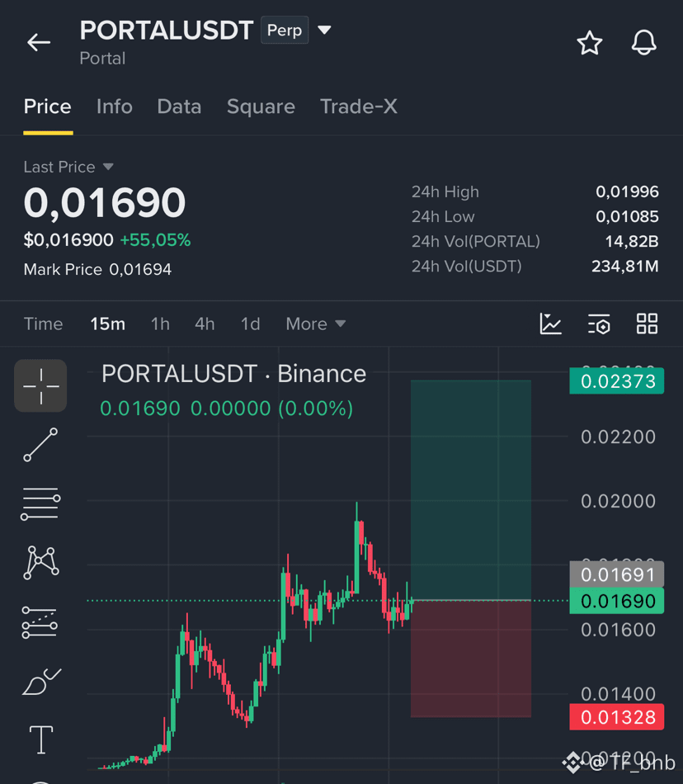Switch to the Square tab
This screenshot has height=784, width=683.
pyautogui.click(x=261, y=107)
